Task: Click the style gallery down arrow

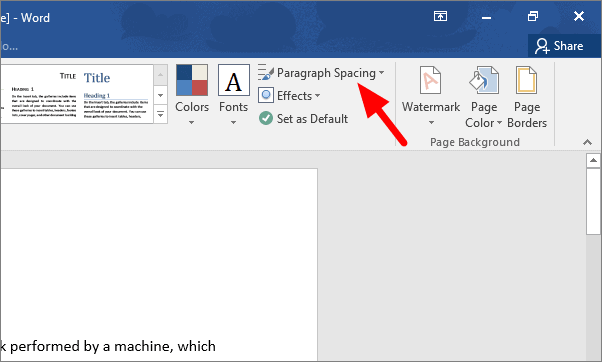Action: tap(160, 95)
